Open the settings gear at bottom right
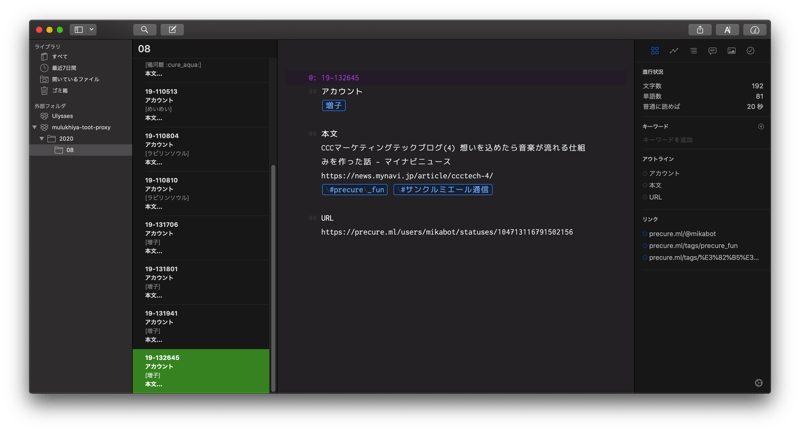This screenshot has width=800, height=432. coord(759,383)
